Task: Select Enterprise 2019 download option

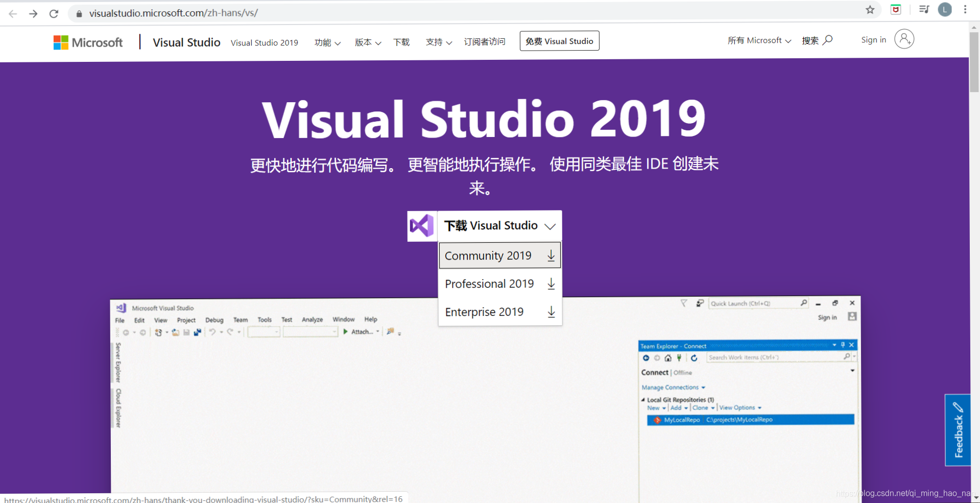Action: click(x=500, y=312)
